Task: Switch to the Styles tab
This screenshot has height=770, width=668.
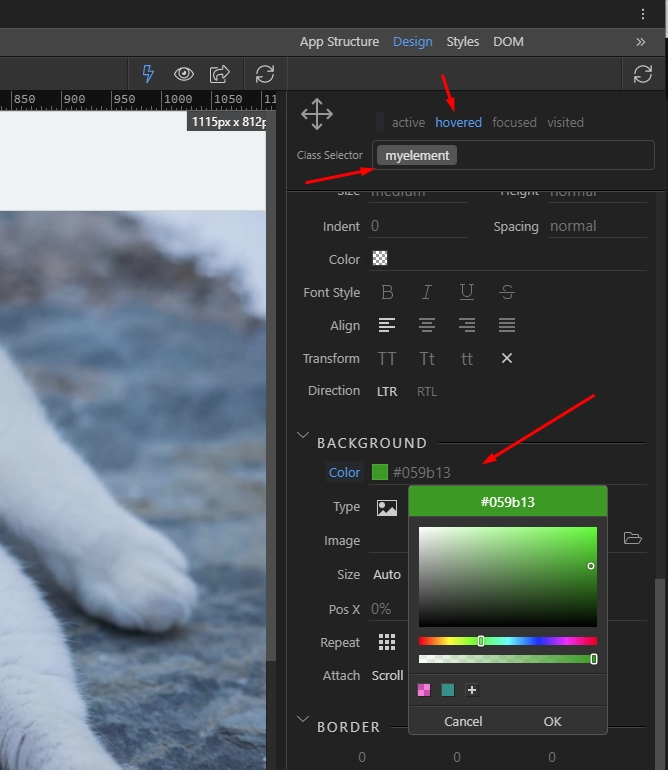Action: (x=463, y=42)
